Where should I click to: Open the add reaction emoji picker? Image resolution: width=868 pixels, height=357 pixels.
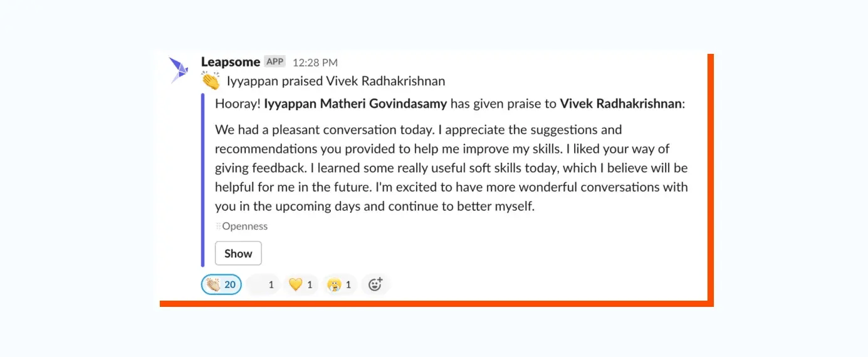tap(375, 285)
